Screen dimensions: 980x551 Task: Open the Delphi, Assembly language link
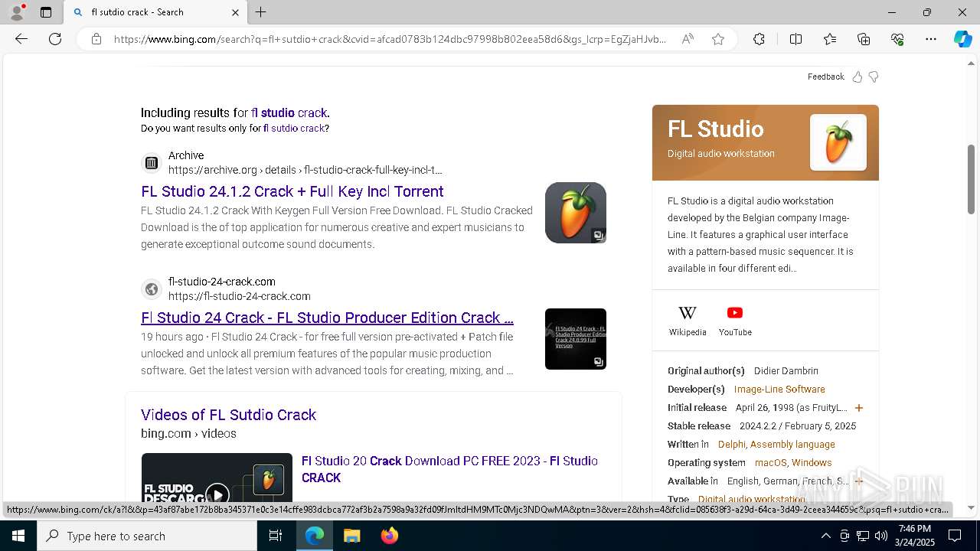776,445
